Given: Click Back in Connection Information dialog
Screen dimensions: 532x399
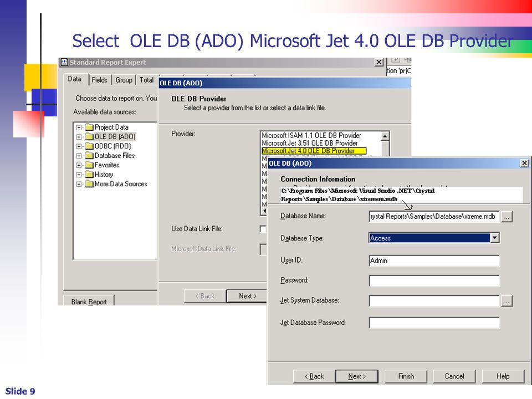Looking at the screenshot, I should tap(314, 376).
